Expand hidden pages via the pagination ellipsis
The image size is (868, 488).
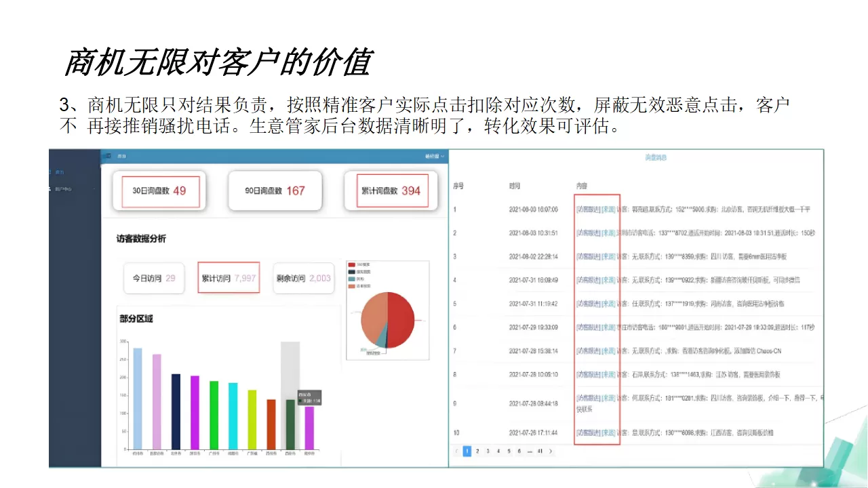[529, 451]
